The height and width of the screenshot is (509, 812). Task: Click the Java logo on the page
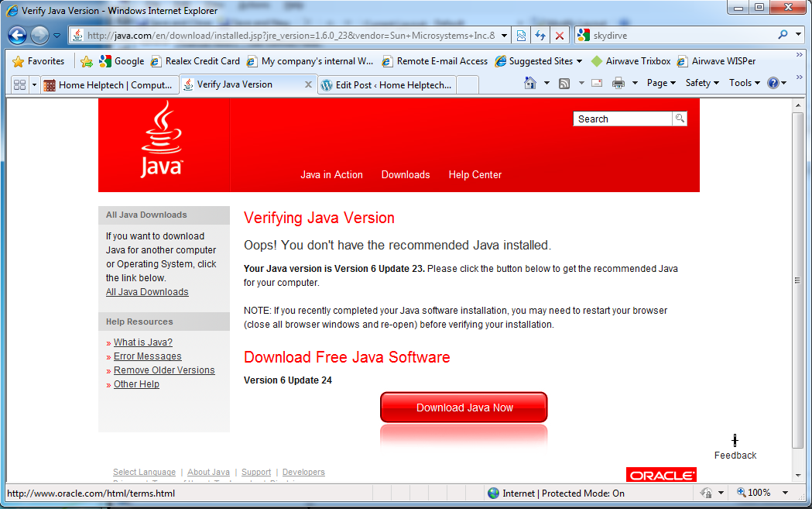pyautogui.click(x=162, y=139)
